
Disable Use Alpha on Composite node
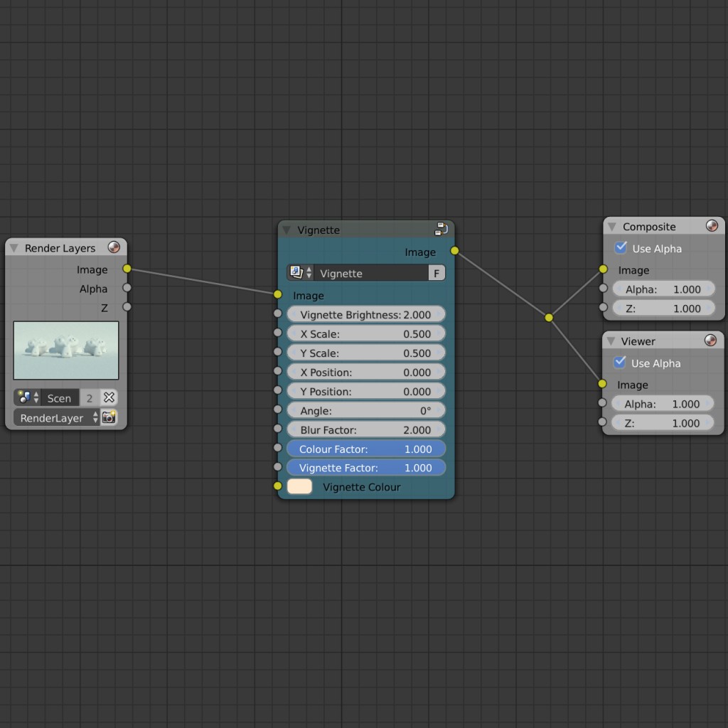(x=620, y=248)
